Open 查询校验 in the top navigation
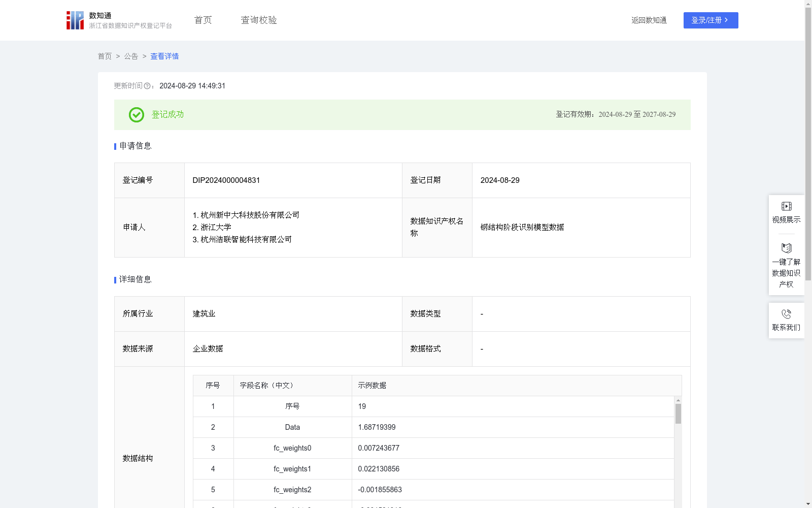 (259, 20)
